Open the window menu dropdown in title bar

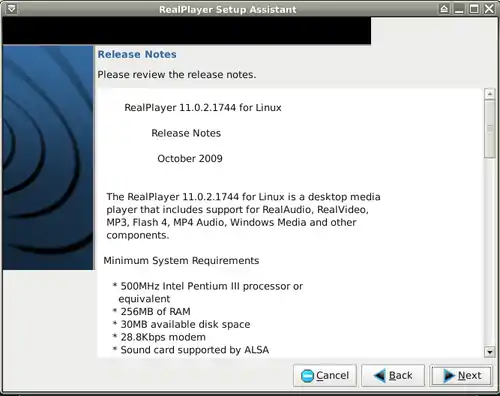point(11,9)
